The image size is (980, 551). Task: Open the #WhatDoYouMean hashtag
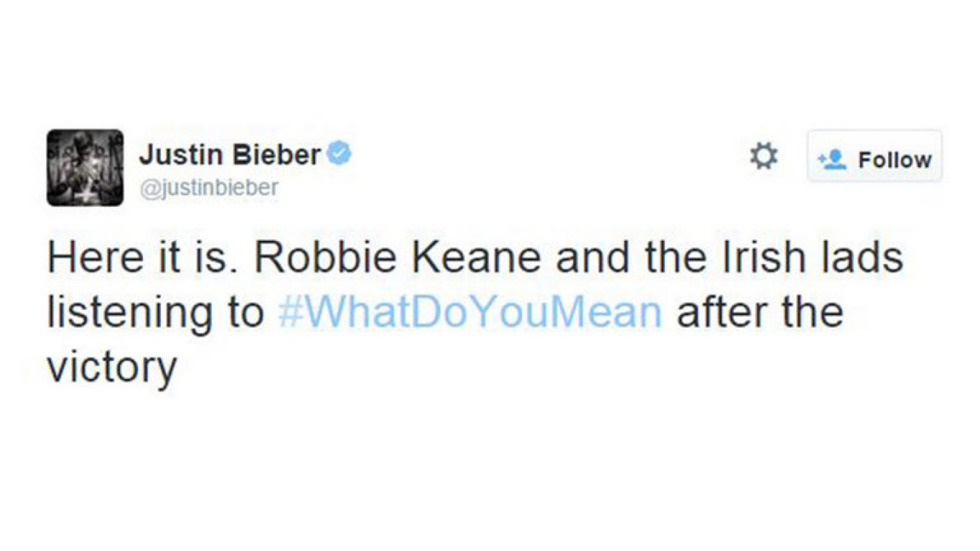pos(470,313)
